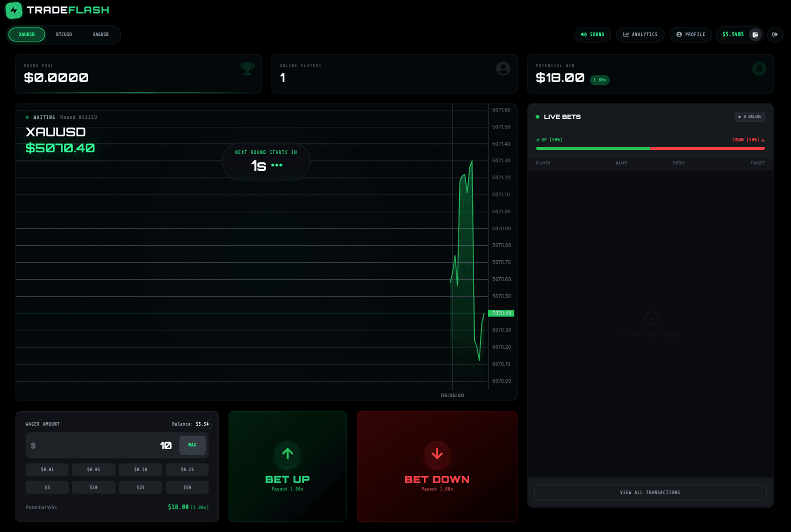Switch to the XAGUSD market tab
The height and width of the screenshot is (532, 791).
click(x=100, y=34)
